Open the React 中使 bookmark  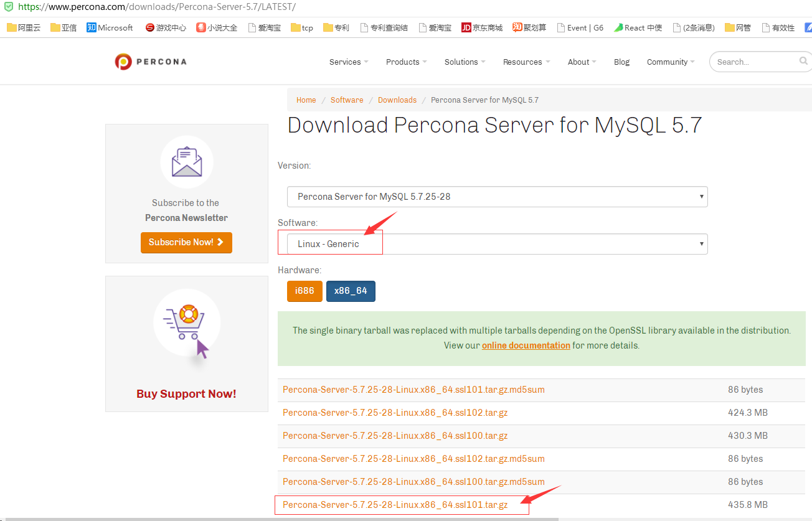click(x=638, y=27)
